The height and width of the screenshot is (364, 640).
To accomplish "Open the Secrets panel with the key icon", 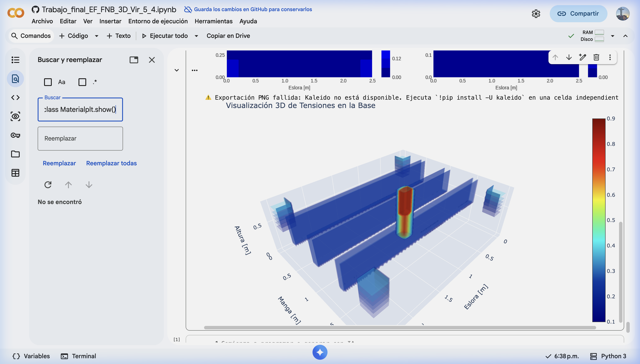I will [15, 135].
